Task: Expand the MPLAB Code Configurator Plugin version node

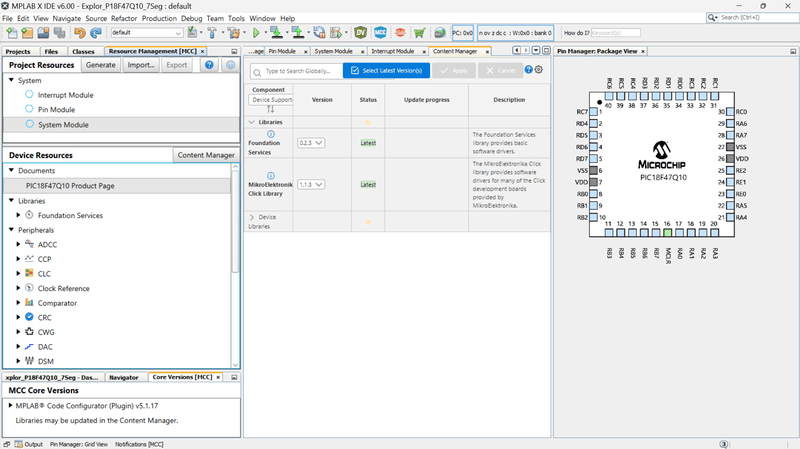Action: [10, 406]
